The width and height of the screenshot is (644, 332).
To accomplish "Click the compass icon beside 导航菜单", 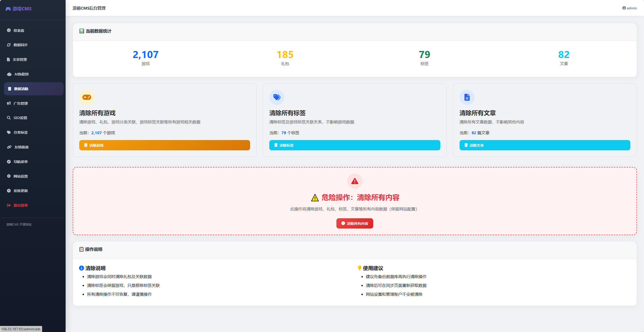I will click(x=9, y=162).
